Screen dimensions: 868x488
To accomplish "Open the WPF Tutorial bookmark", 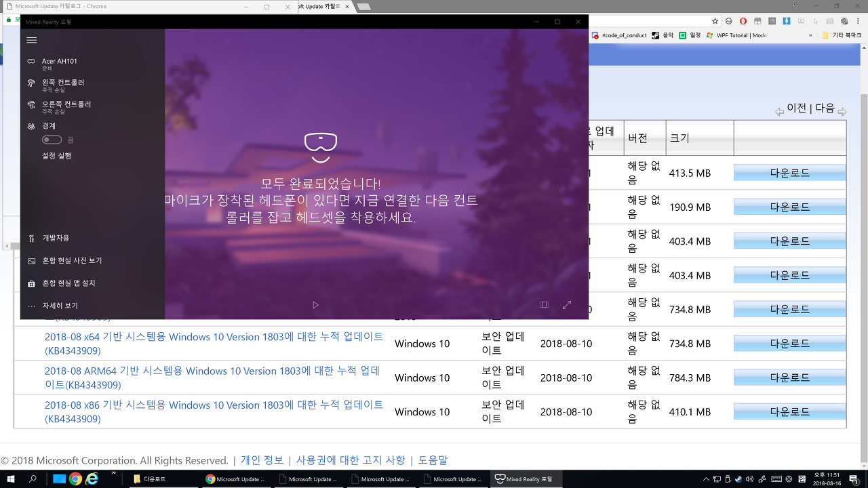I will click(x=737, y=35).
